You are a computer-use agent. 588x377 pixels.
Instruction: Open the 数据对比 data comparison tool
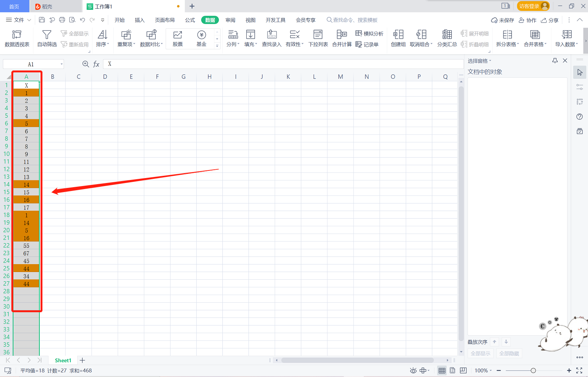click(x=151, y=39)
